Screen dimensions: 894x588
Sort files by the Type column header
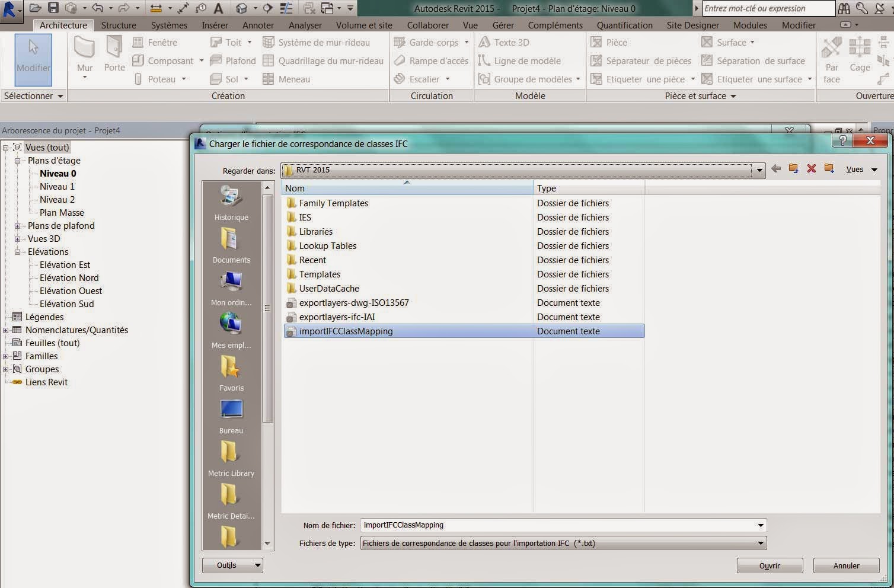(589, 188)
